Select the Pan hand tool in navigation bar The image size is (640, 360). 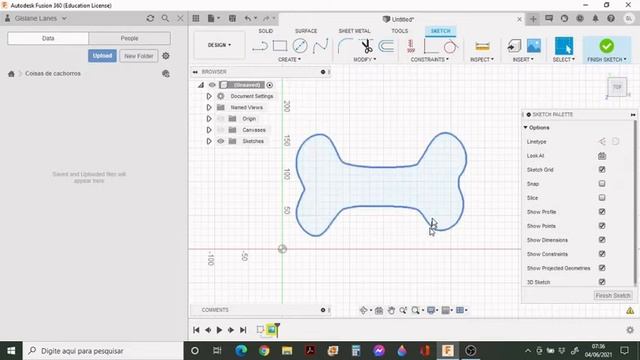pyautogui.click(x=391, y=311)
